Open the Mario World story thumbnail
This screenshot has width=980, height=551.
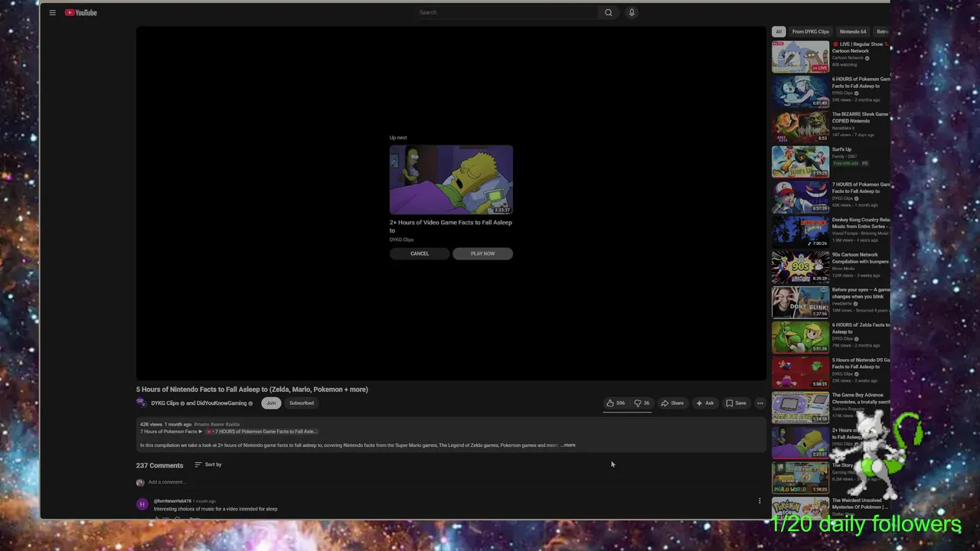[800, 478]
